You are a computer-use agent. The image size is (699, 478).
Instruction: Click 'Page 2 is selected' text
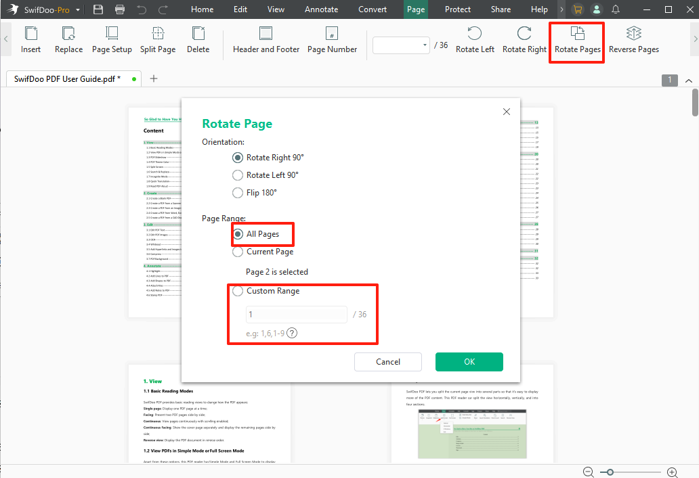tap(277, 272)
